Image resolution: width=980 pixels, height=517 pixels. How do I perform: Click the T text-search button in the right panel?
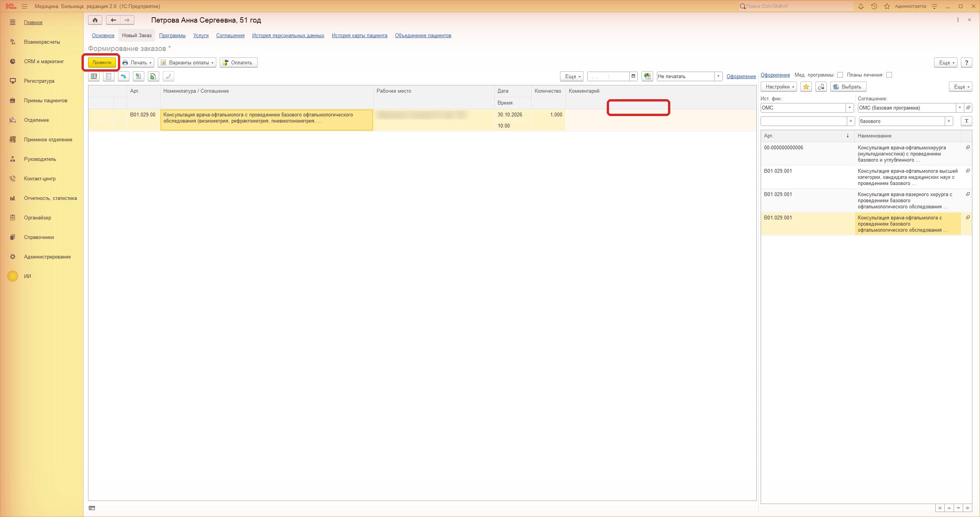pos(967,121)
